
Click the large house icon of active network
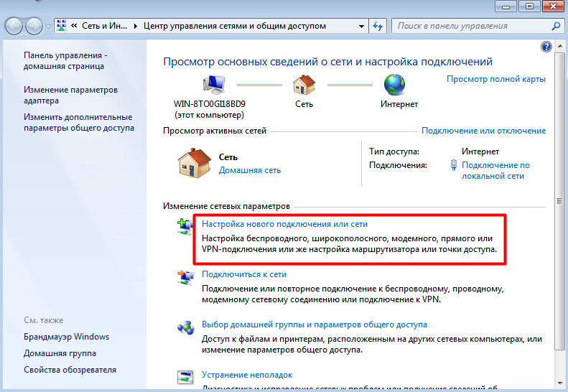click(194, 162)
